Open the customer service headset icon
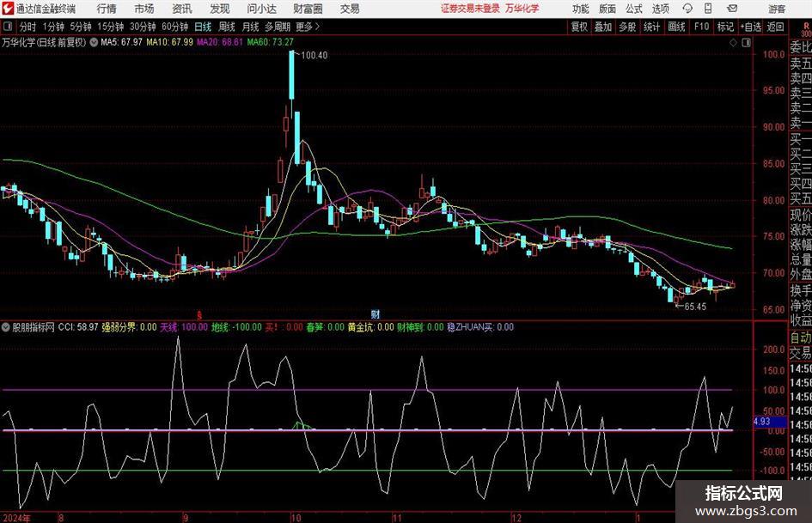Image resolution: width=812 pixels, height=523 pixels. tap(687, 9)
